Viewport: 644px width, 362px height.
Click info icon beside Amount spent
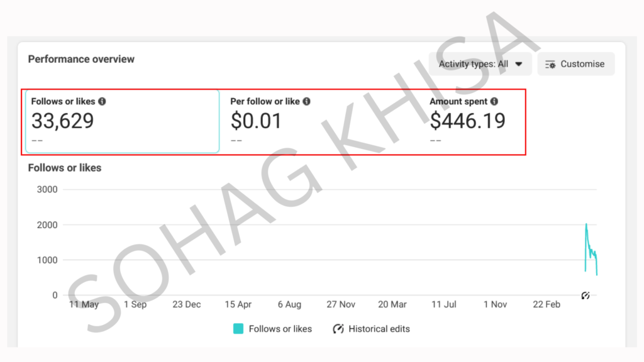[x=494, y=101]
